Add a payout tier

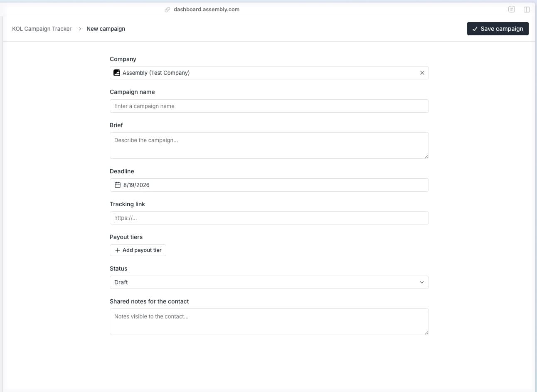click(138, 250)
